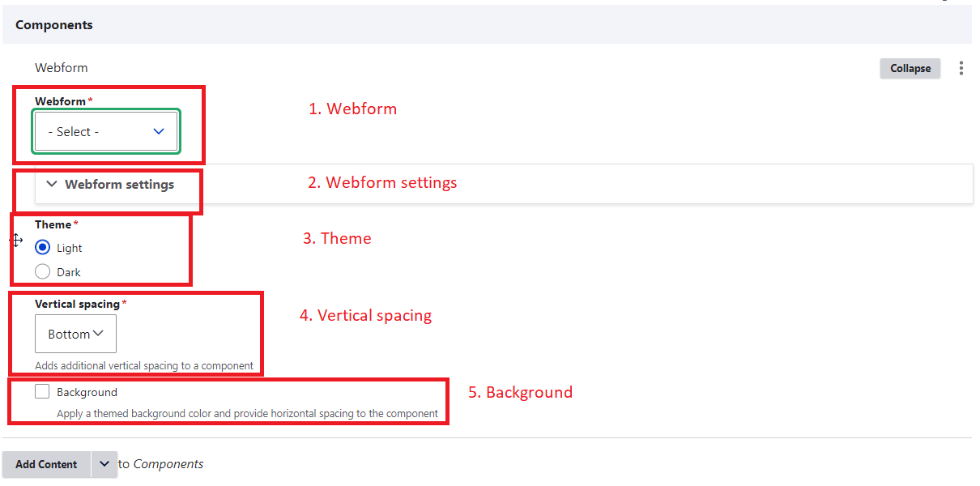Click the Light theme label
Image resolution: width=980 pixels, height=486 pixels.
(x=70, y=248)
